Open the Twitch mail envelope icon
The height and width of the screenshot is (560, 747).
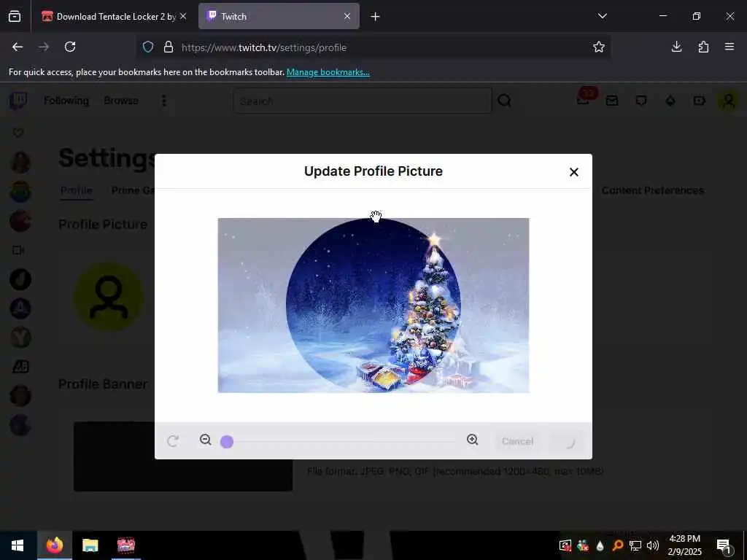click(612, 101)
